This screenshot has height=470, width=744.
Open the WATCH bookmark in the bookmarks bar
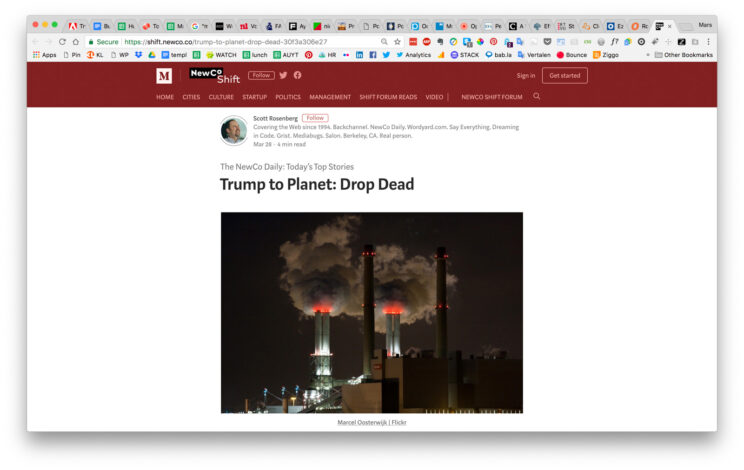(x=221, y=55)
